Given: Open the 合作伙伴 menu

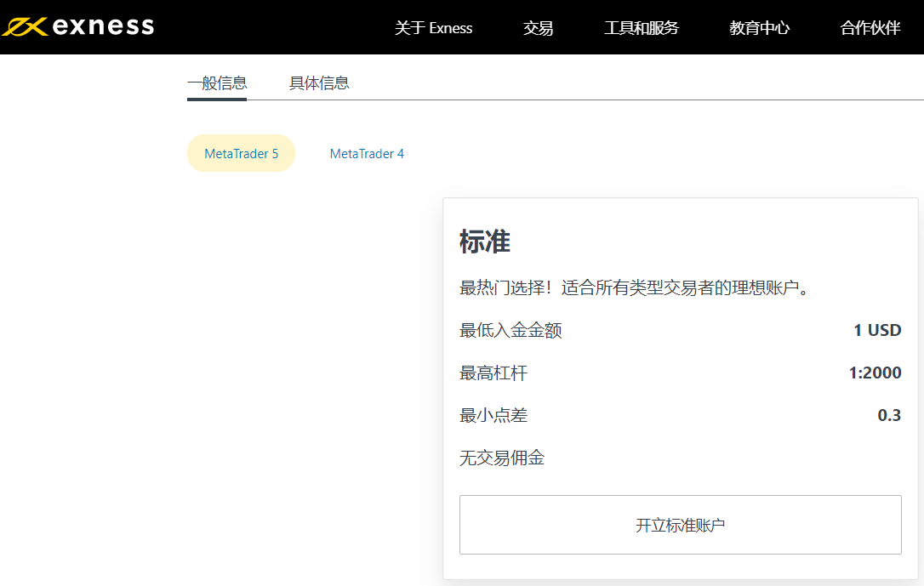Looking at the screenshot, I should (870, 28).
